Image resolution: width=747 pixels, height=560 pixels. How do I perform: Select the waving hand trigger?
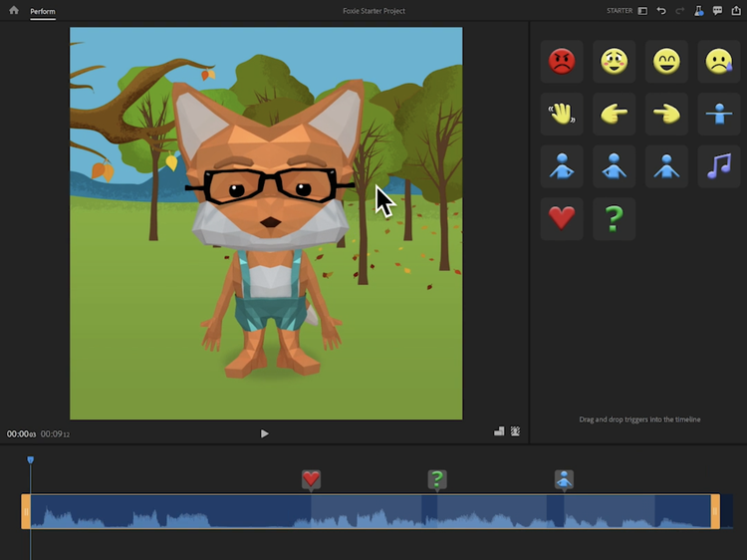(562, 114)
